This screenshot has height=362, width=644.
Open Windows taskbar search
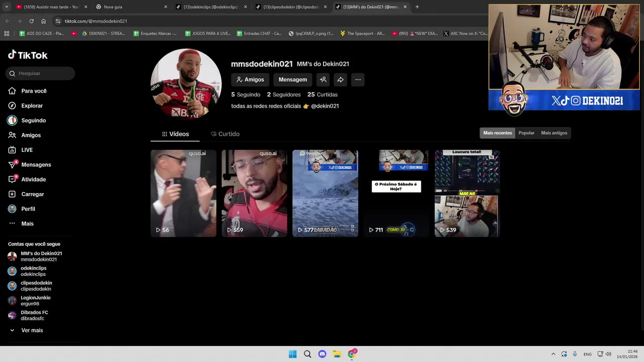(x=307, y=354)
